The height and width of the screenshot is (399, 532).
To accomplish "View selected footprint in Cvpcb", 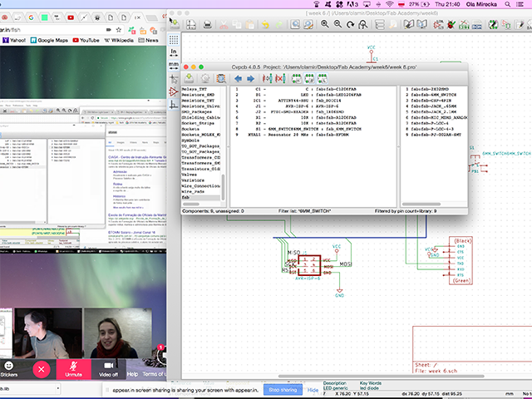I will tap(221, 79).
